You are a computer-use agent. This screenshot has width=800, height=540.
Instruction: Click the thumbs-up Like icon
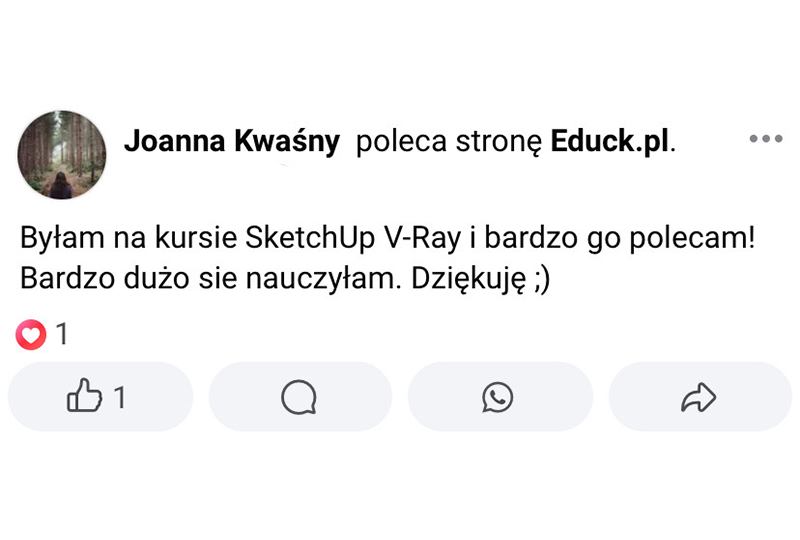[85, 398]
